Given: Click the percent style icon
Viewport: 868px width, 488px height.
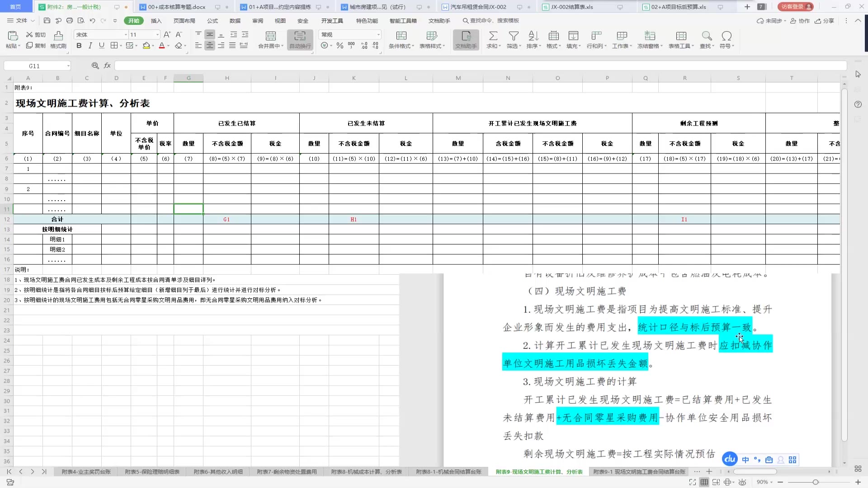Looking at the screenshot, I should pos(340,46).
